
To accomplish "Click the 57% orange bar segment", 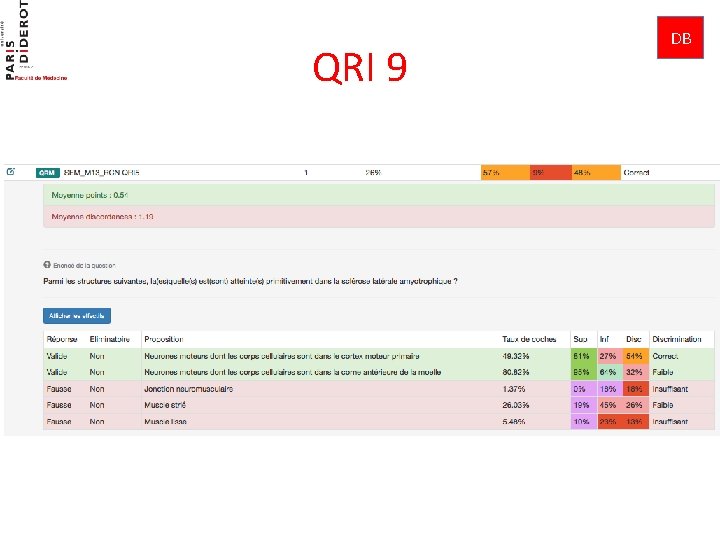I will (x=505, y=173).
